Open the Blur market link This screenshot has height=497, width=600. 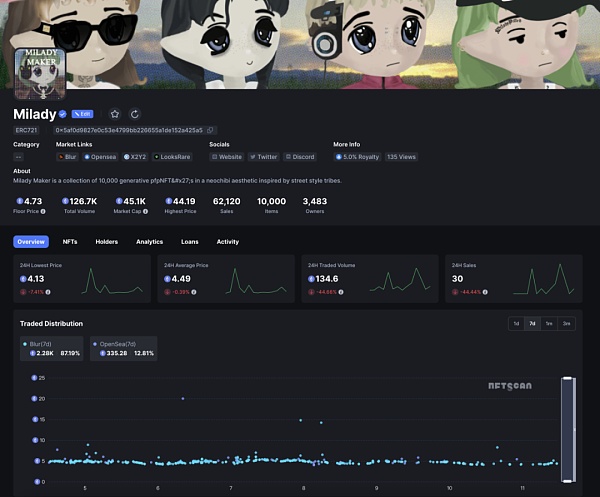[x=67, y=157]
